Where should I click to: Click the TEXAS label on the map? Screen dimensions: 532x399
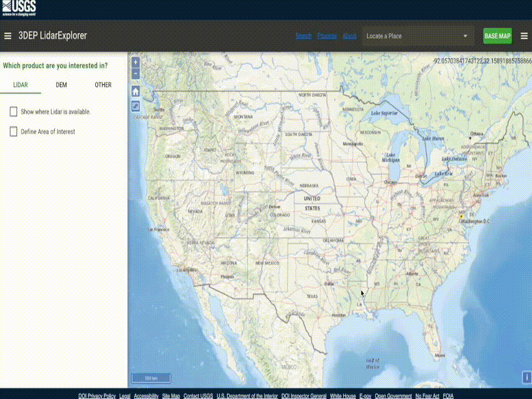(312, 296)
